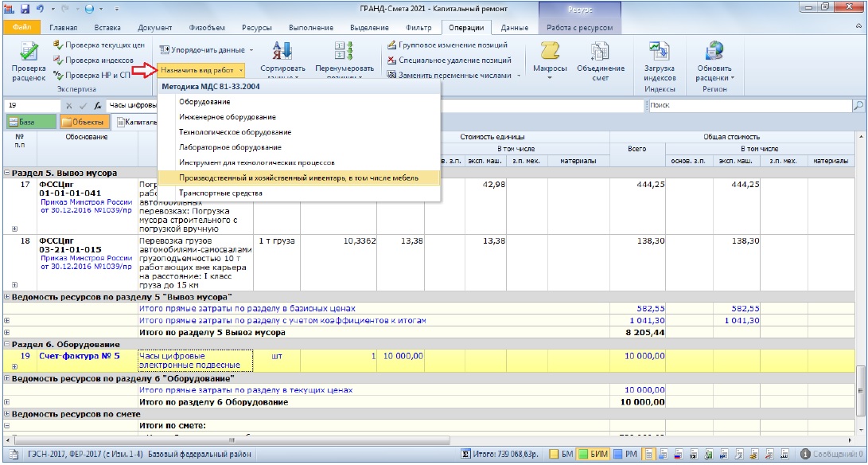The image size is (868, 465).
Task: Click Групповое изменение позиций
Action: point(446,45)
